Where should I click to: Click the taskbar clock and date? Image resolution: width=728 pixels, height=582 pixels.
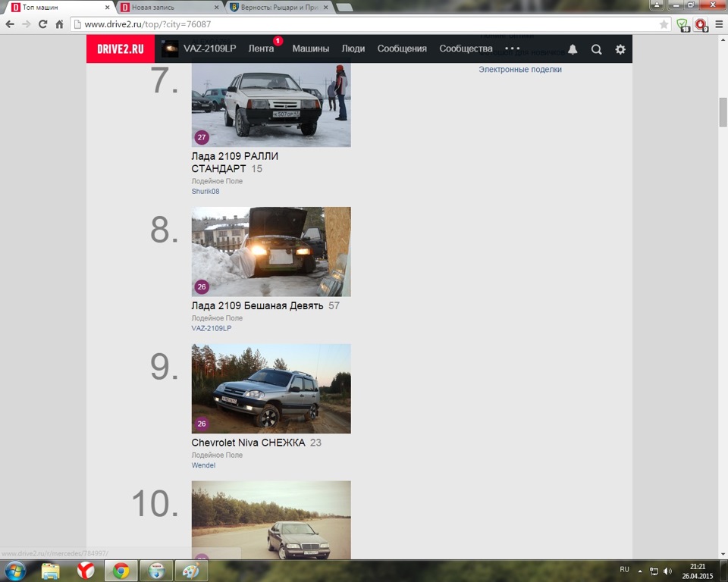coord(698,571)
